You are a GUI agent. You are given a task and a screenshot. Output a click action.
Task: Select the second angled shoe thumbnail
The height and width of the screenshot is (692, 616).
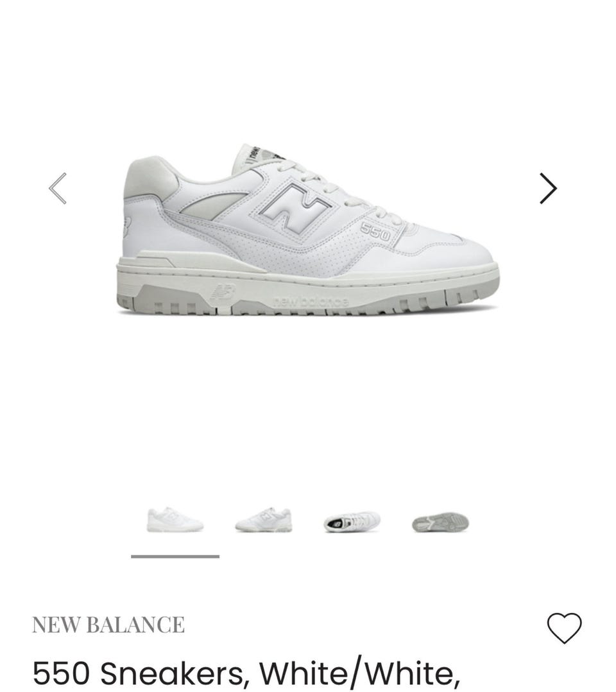pos(264,520)
